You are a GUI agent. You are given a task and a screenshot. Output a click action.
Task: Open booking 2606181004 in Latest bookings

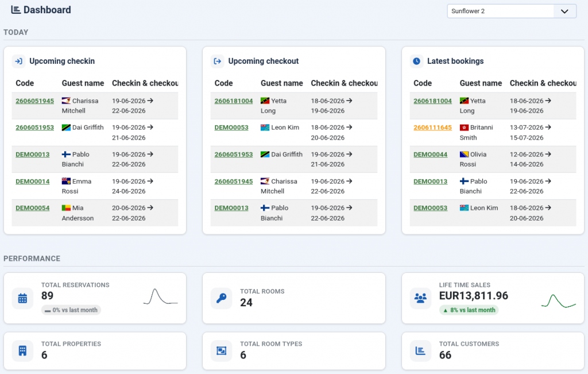click(433, 101)
